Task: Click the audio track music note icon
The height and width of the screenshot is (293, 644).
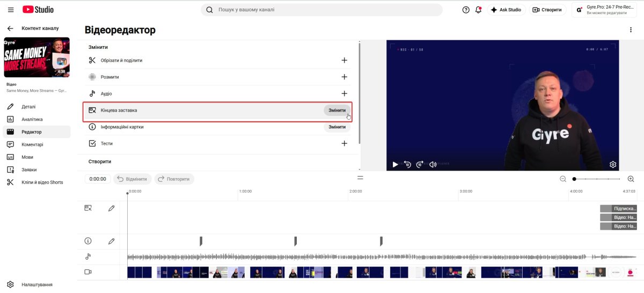Action: [88, 257]
